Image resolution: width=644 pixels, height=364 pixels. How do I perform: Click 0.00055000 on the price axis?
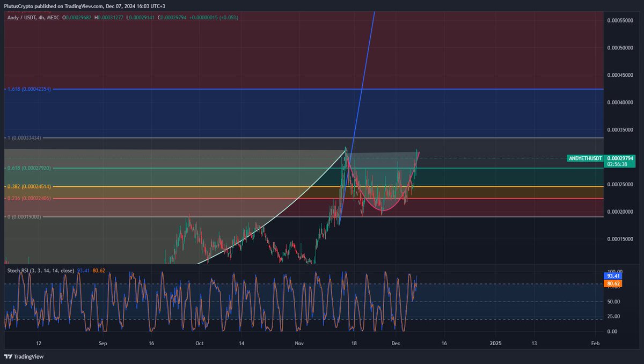point(620,20)
